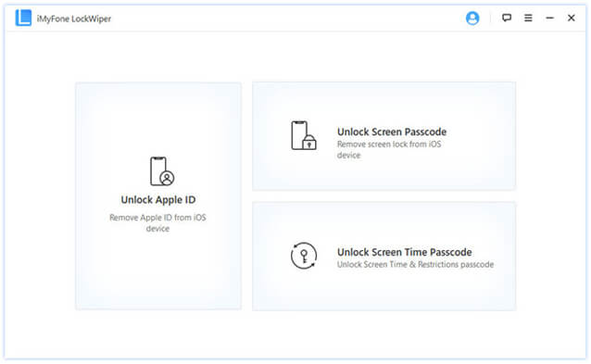
Task: Click 'Remove Apple ID from iOS device' text
Action: pyautogui.click(x=157, y=222)
